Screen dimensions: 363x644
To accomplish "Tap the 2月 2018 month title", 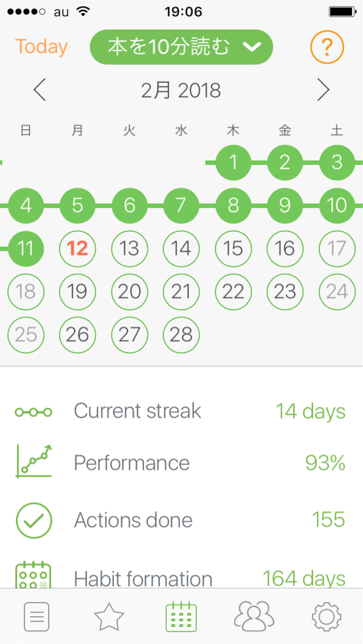I will [x=181, y=91].
